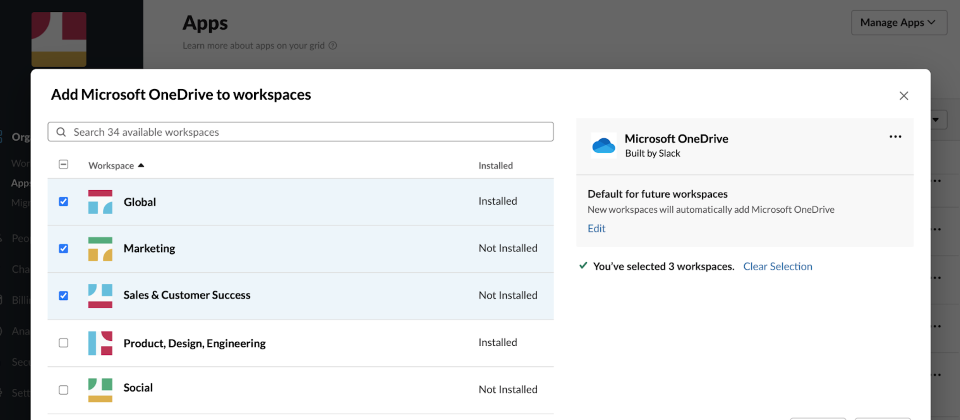Click the You've selected 3 workspaces message

click(664, 266)
